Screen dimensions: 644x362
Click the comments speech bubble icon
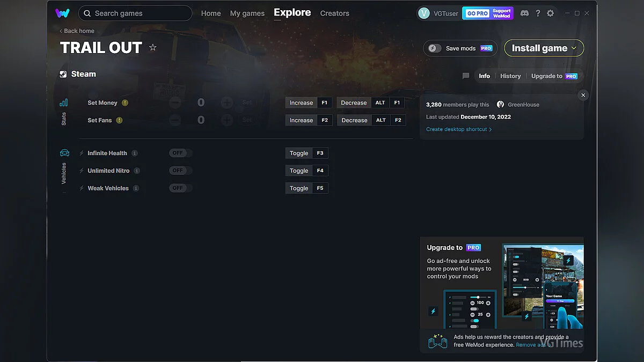466,76
